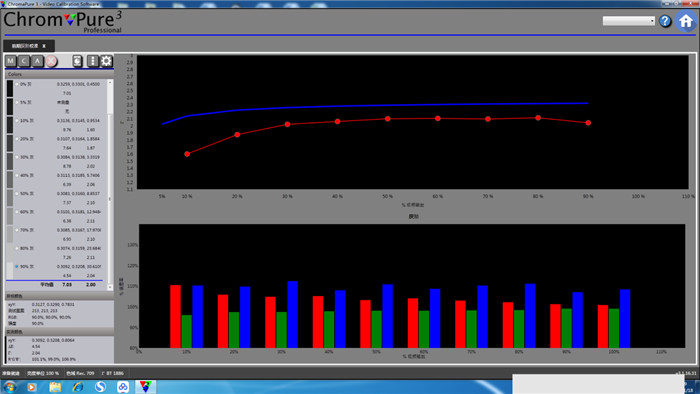The width and height of the screenshot is (700, 394).
Task: Select the 10% gray radio button
Action: pyautogui.click(x=17, y=121)
